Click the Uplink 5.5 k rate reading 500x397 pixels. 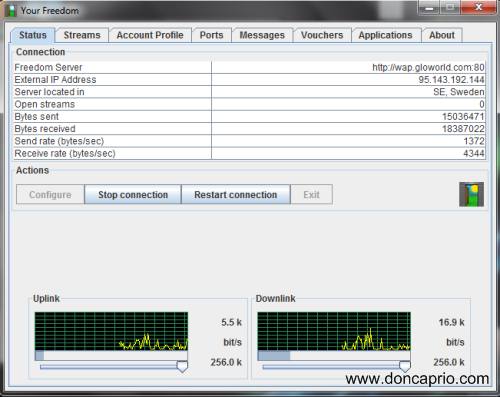[x=231, y=322]
